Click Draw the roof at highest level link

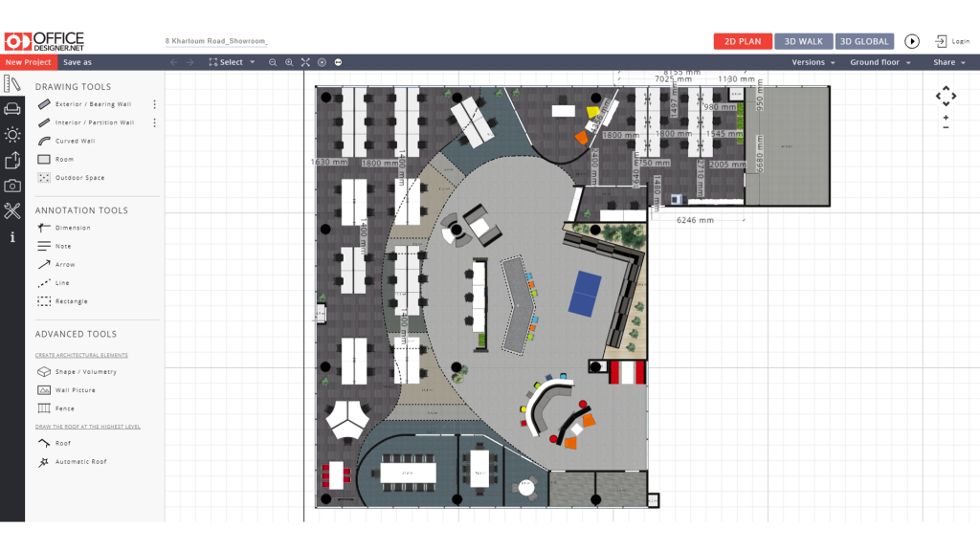(x=87, y=427)
